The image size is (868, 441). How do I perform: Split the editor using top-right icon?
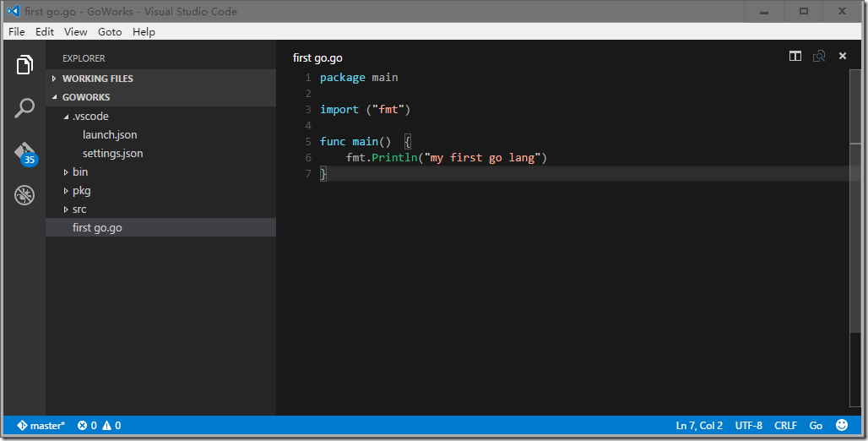click(795, 57)
